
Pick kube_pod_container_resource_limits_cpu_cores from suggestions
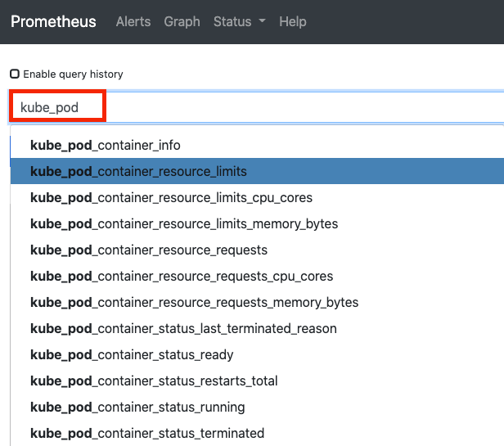[257, 198]
